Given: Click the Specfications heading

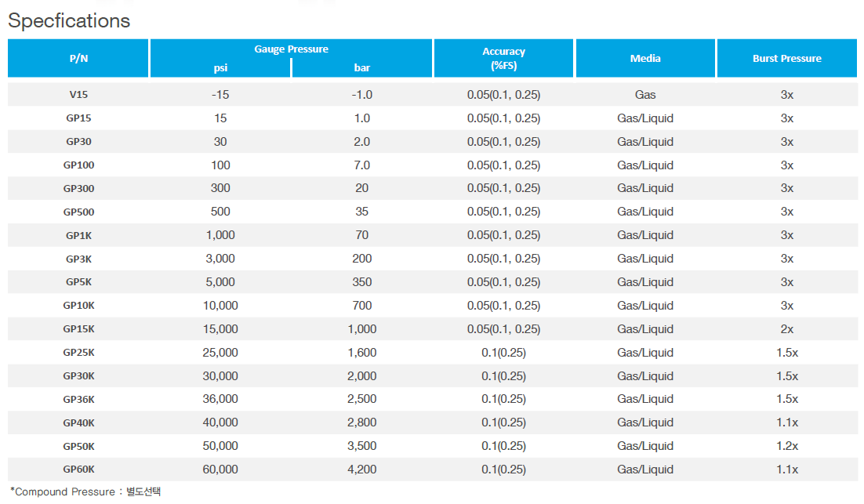Looking at the screenshot, I should click(69, 21).
